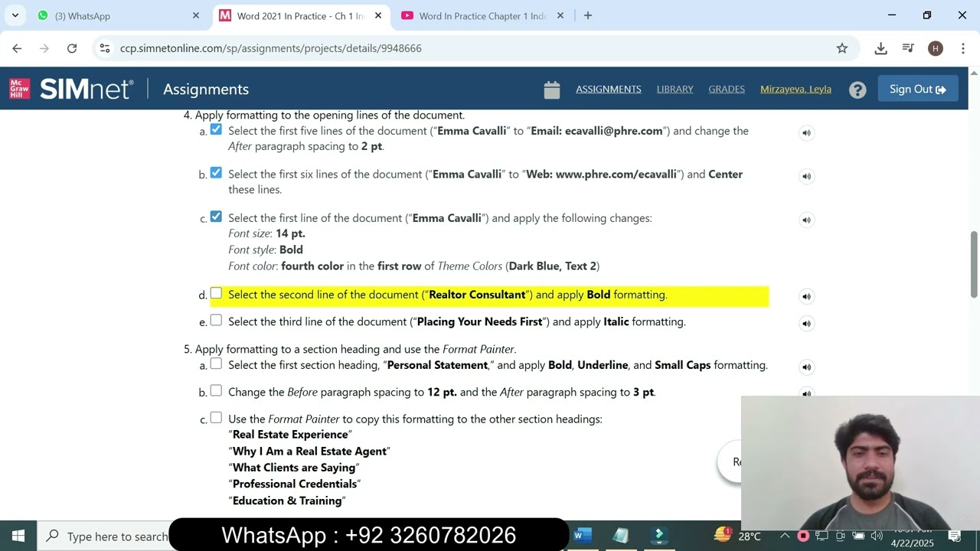Open Filmora icon in taskbar
Viewport: 980px width, 551px height.
tap(659, 536)
